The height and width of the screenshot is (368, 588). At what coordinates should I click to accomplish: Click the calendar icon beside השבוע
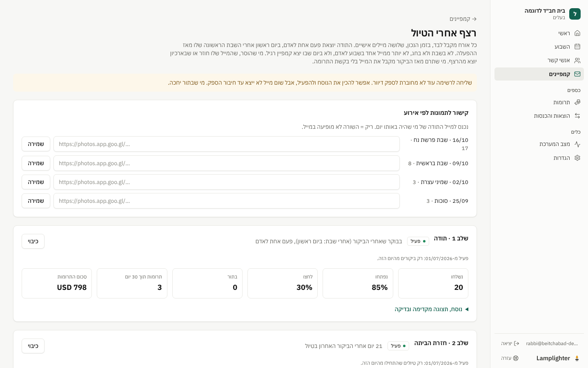point(577,47)
